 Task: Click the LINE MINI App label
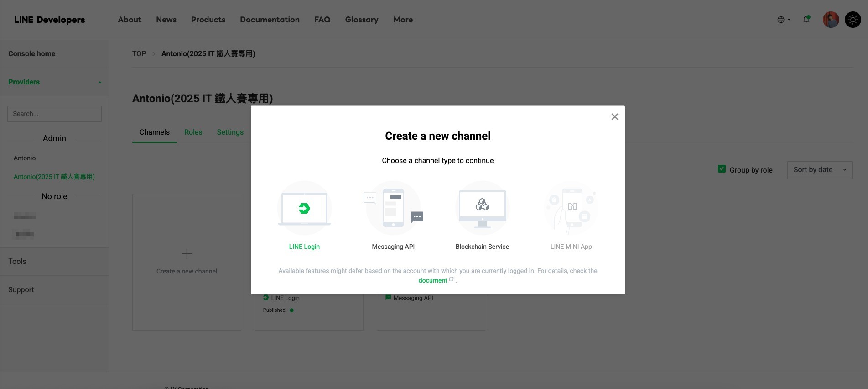click(571, 247)
